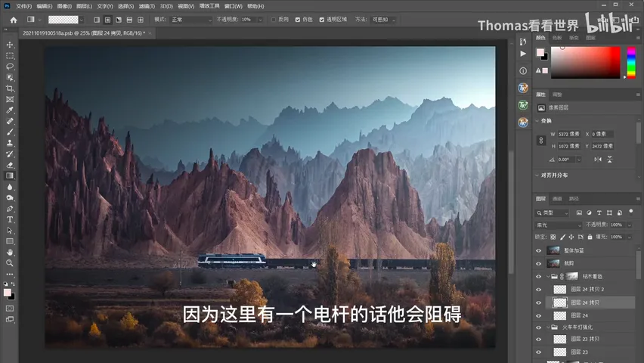The width and height of the screenshot is (644, 363).
Task: Select the Hand tool
Action: (x=10, y=252)
